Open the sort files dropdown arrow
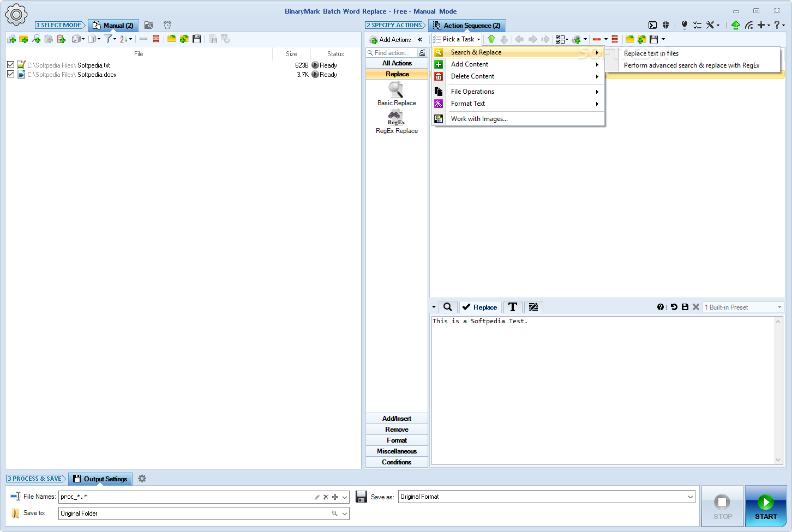 (x=130, y=39)
